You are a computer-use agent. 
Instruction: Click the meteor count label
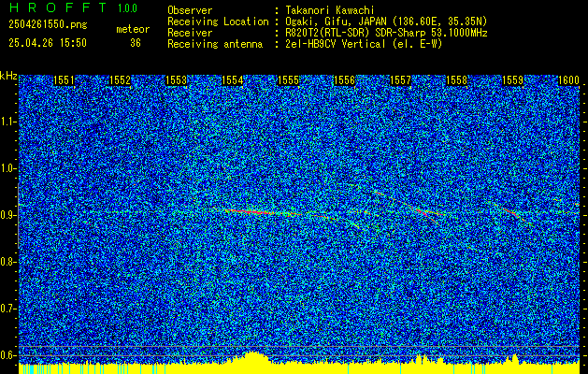pos(133,29)
